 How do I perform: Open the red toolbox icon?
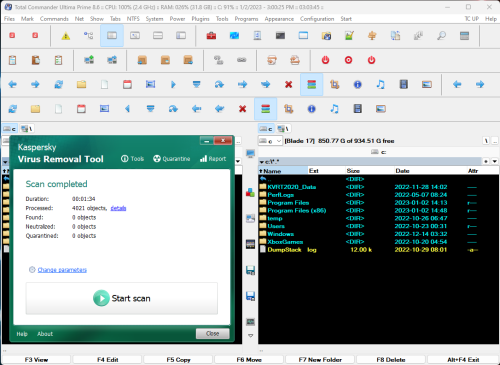[211, 35]
